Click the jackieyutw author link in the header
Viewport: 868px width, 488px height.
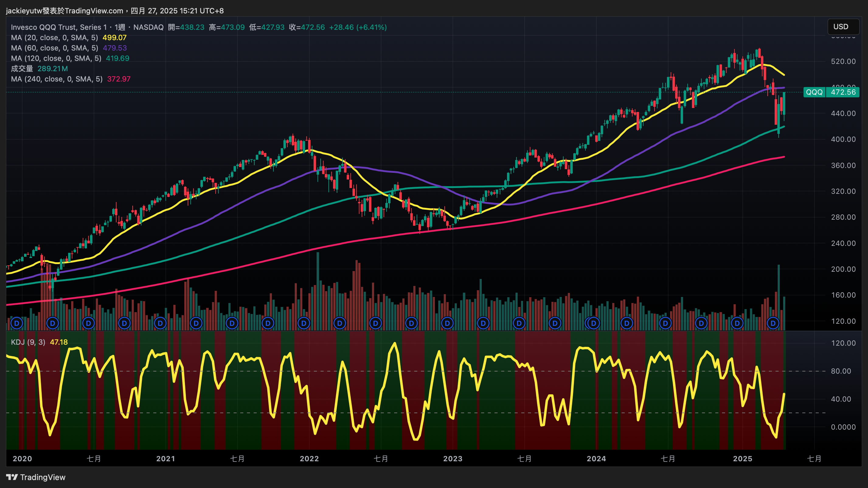pos(24,11)
